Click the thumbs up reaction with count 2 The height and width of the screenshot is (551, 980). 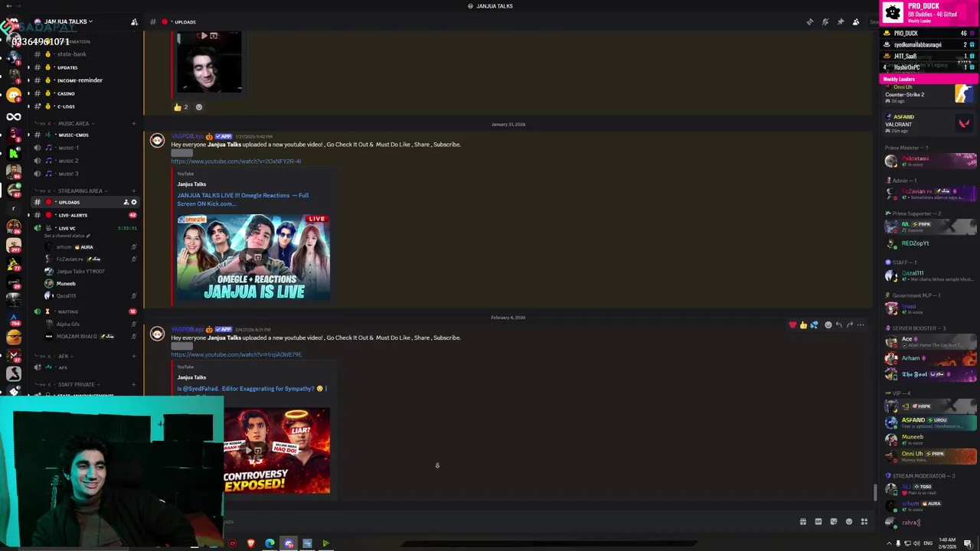click(x=181, y=107)
